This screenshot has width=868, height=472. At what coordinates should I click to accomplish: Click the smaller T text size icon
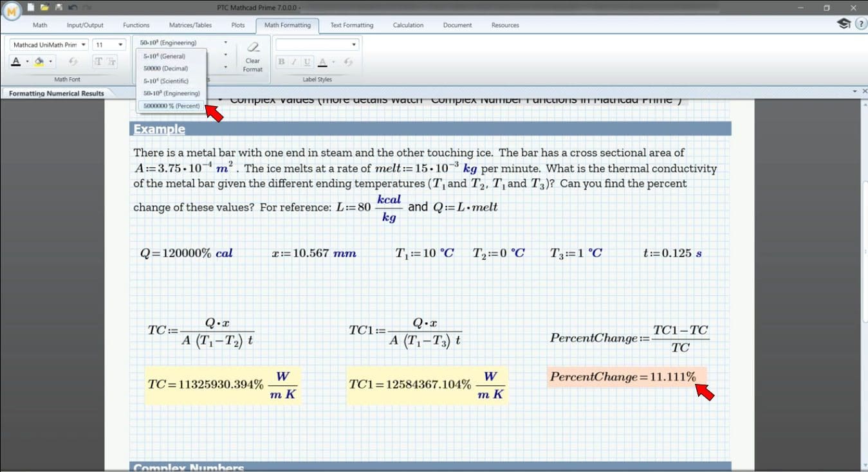[111, 61]
